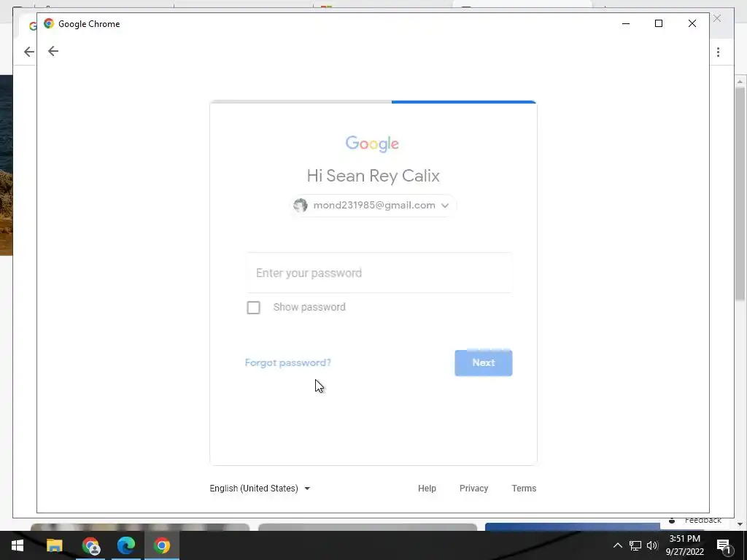This screenshot has width=747, height=560.
Task: Click the Next button
Action: (484, 363)
